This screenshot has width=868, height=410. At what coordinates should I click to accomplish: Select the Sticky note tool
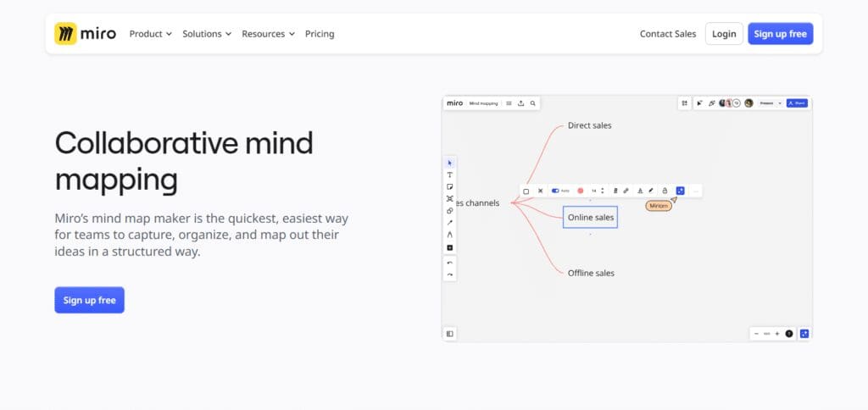click(x=449, y=187)
